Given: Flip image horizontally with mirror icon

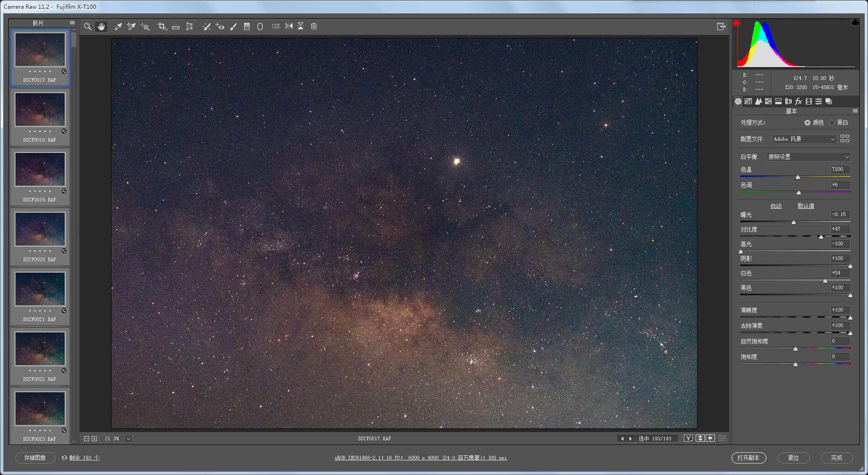Looking at the screenshot, I should pos(289,26).
